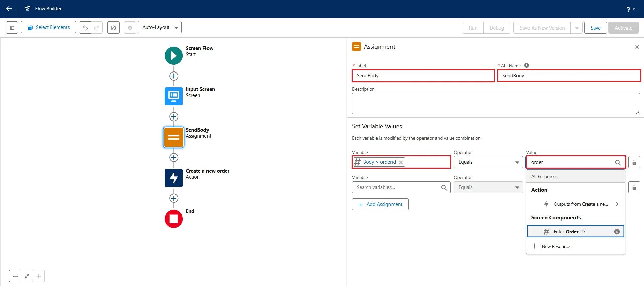Expand Outputs from Create a new order
Screen dimensions: 644x286
click(616, 204)
